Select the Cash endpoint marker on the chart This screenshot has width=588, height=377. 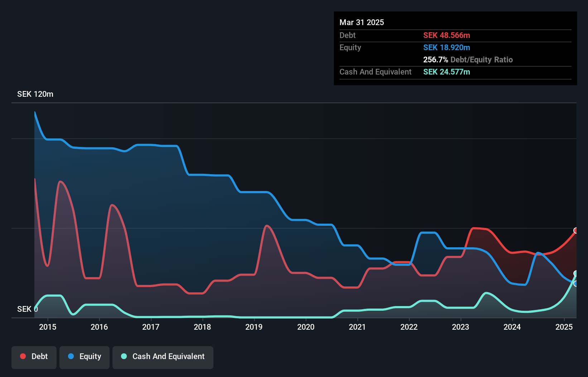coord(576,273)
